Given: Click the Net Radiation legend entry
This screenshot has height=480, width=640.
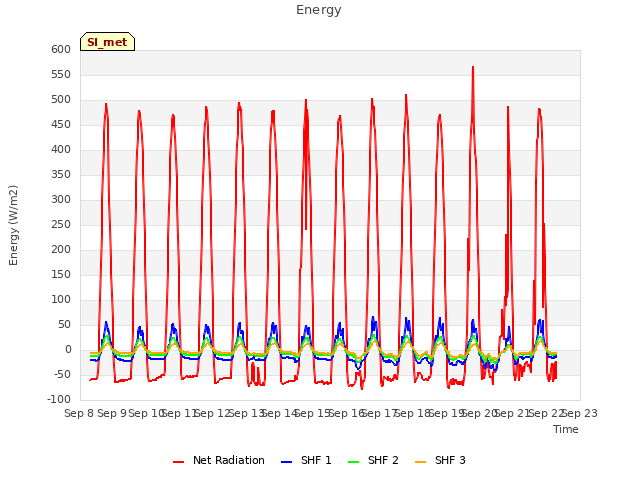Looking at the screenshot, I should coord(219,460).
